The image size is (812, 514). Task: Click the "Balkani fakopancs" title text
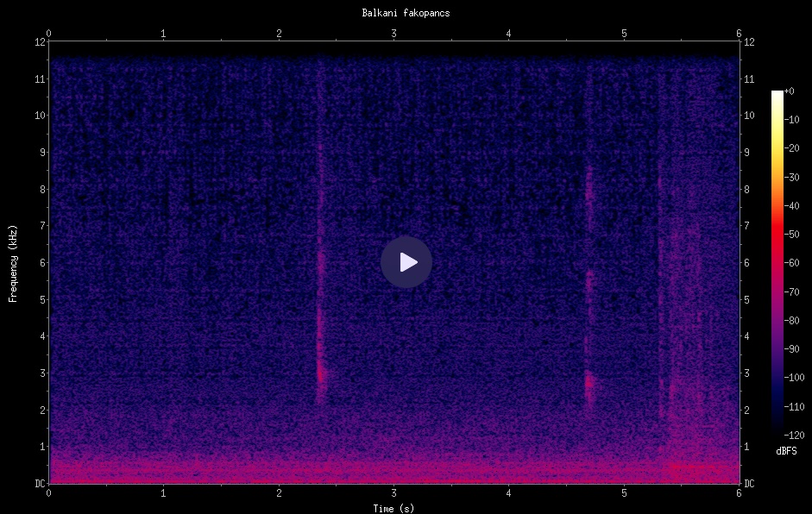click(406, 13)
